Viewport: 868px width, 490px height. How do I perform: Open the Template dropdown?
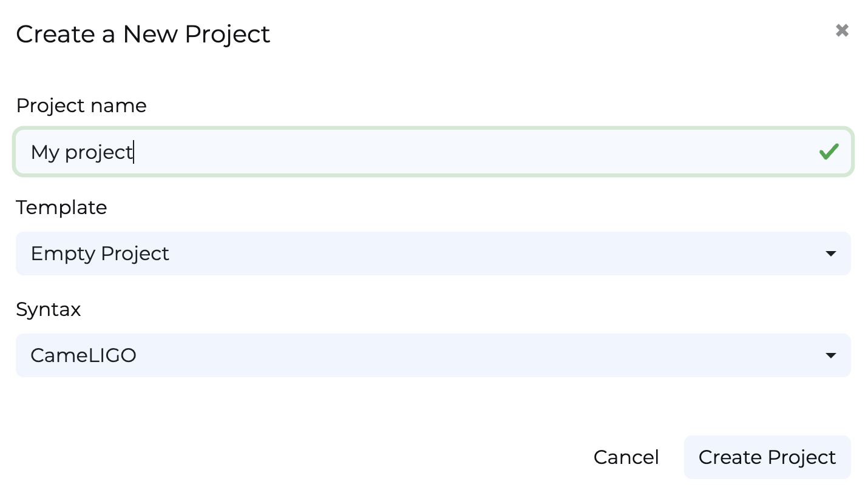[433, 253]
